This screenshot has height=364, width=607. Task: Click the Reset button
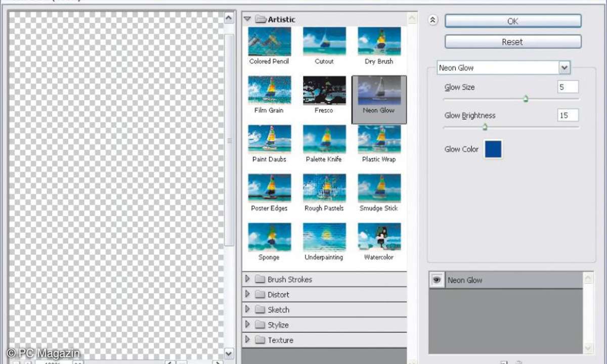click(x=513, y=42)
